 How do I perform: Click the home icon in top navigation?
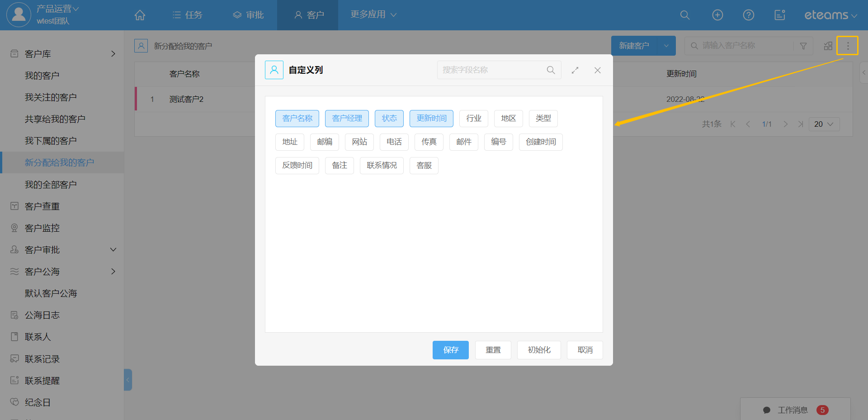point(140,15)
